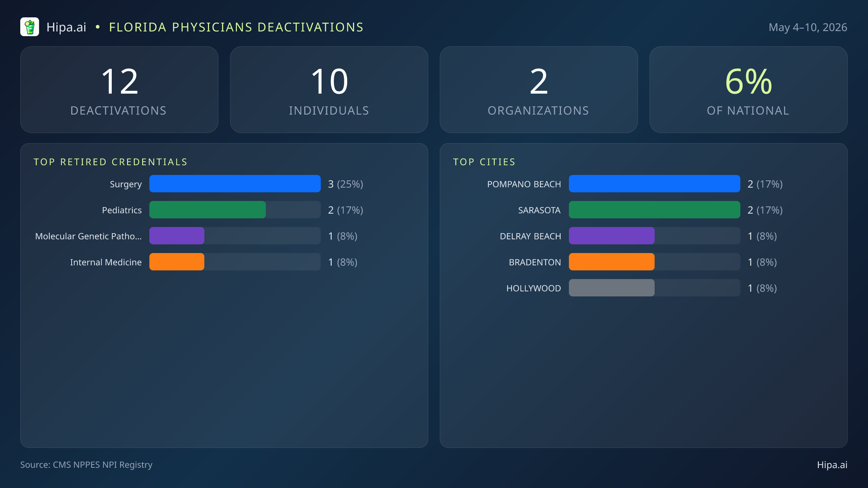
Task: Click the Top Retired Credentials heading
Action: click(x=110, y=162)
